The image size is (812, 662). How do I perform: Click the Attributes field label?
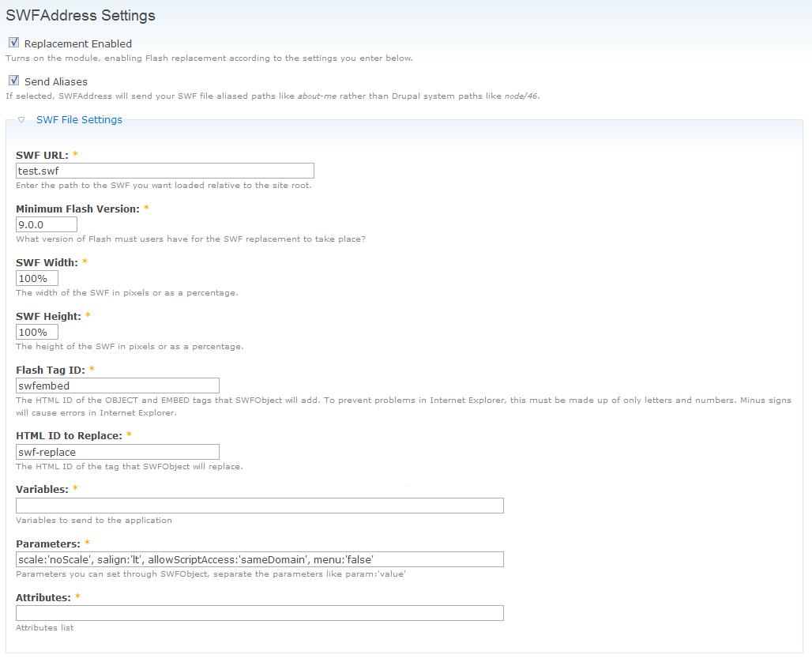coord(43,598)
